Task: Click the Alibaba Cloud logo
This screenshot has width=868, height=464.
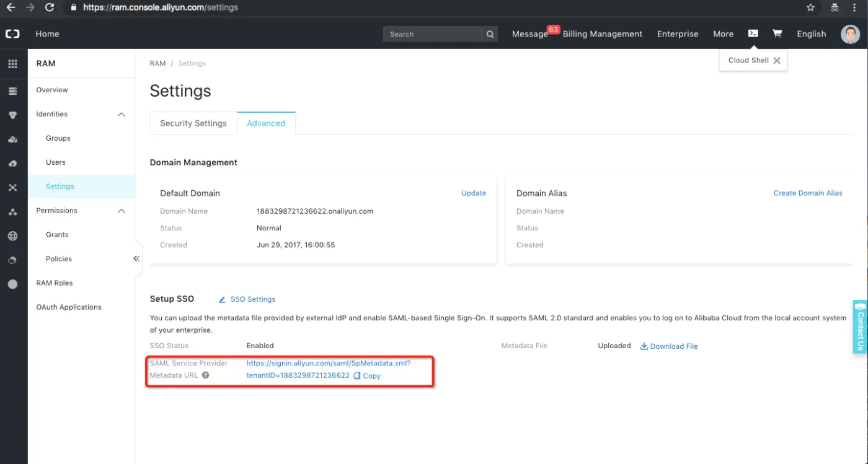Action: point(12,34)
